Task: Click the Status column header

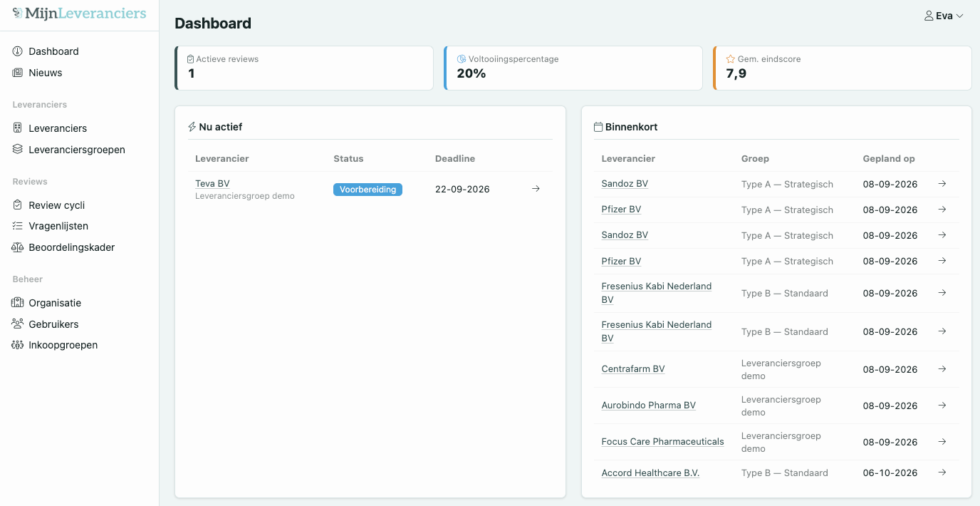Action: click(348, 159)
